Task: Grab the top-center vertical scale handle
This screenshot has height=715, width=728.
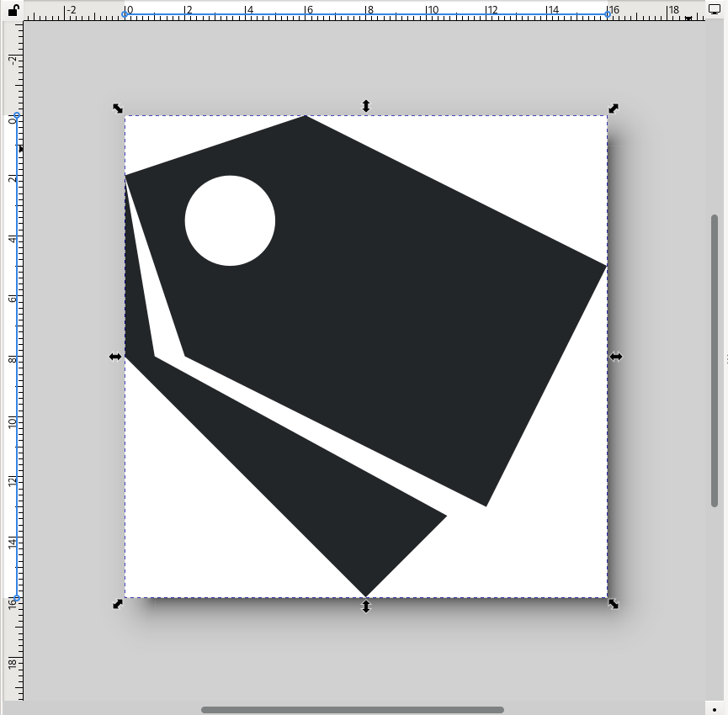Action: click(366, 106)
